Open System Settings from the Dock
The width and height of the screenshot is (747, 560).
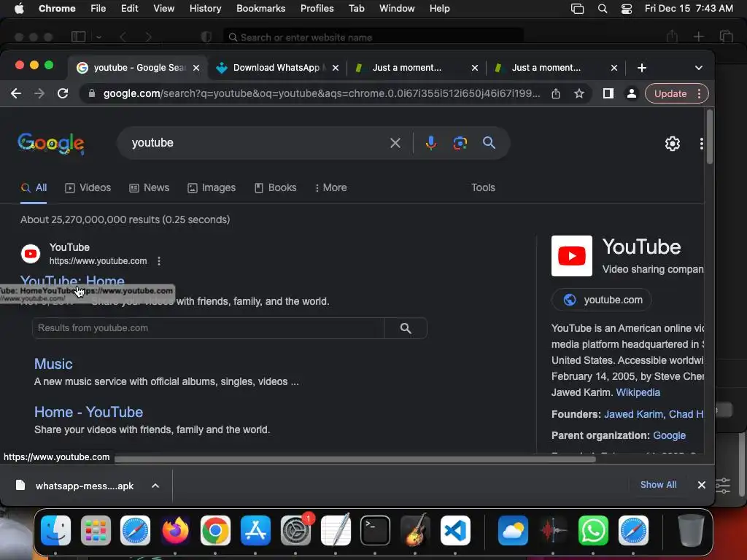coord(295,530)
